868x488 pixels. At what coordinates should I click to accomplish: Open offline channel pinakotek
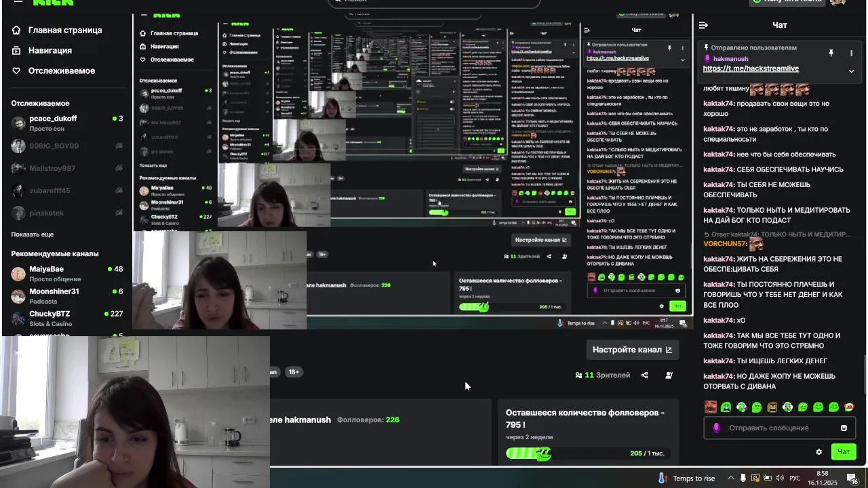click(66, 213)
